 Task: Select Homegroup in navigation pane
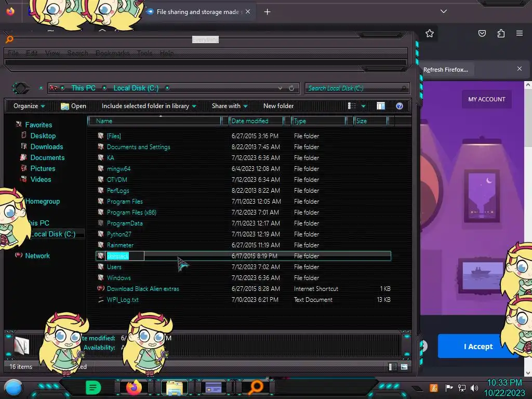click(x=43, y=201)
